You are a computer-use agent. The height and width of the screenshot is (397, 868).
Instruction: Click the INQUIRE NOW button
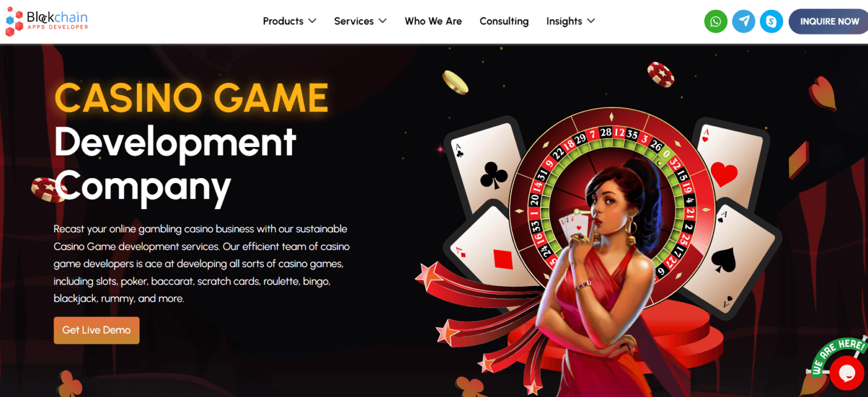pyautogui.click(x=828, y=21)
